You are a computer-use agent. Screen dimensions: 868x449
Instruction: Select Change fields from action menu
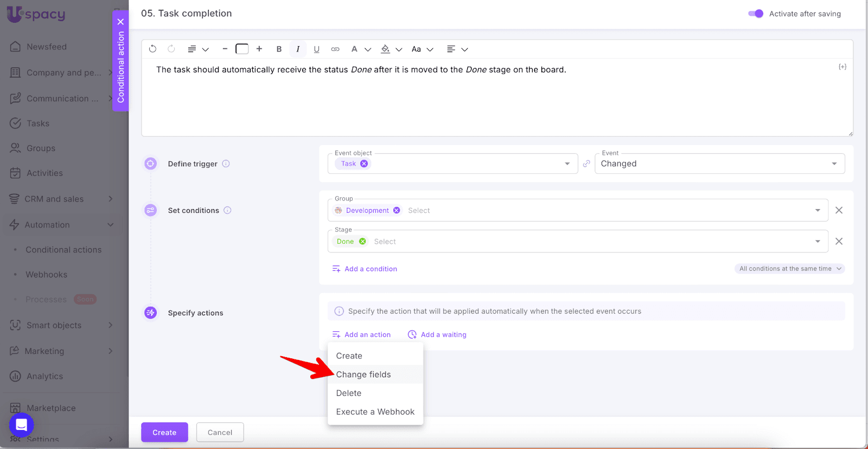pyautogui.click(x=363, y=375)
